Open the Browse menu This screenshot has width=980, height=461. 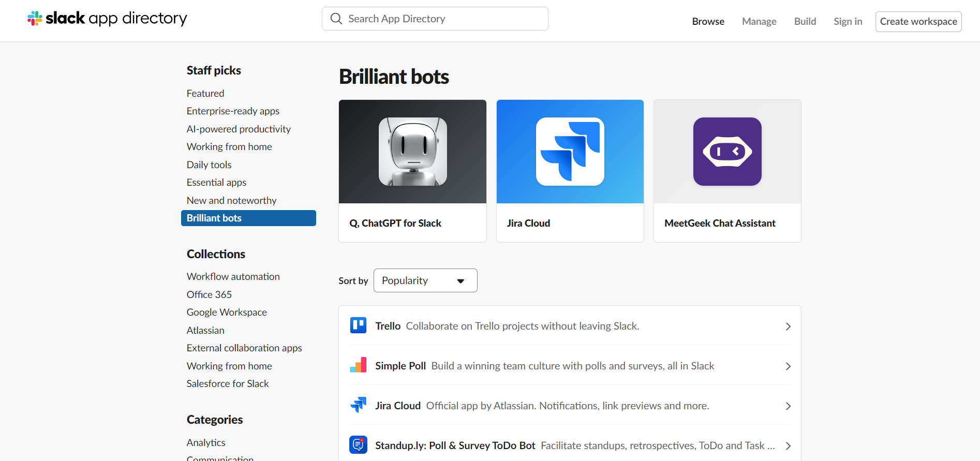click(x=708, y=21)
